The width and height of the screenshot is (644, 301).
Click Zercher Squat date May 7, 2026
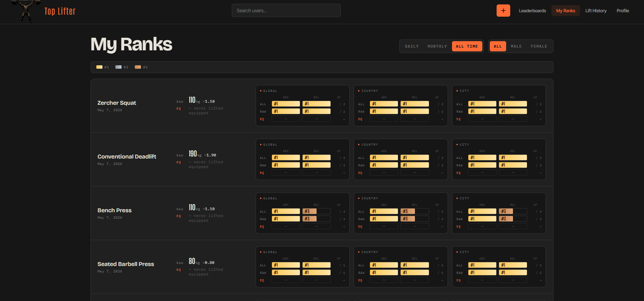click(x=110, y=110)
